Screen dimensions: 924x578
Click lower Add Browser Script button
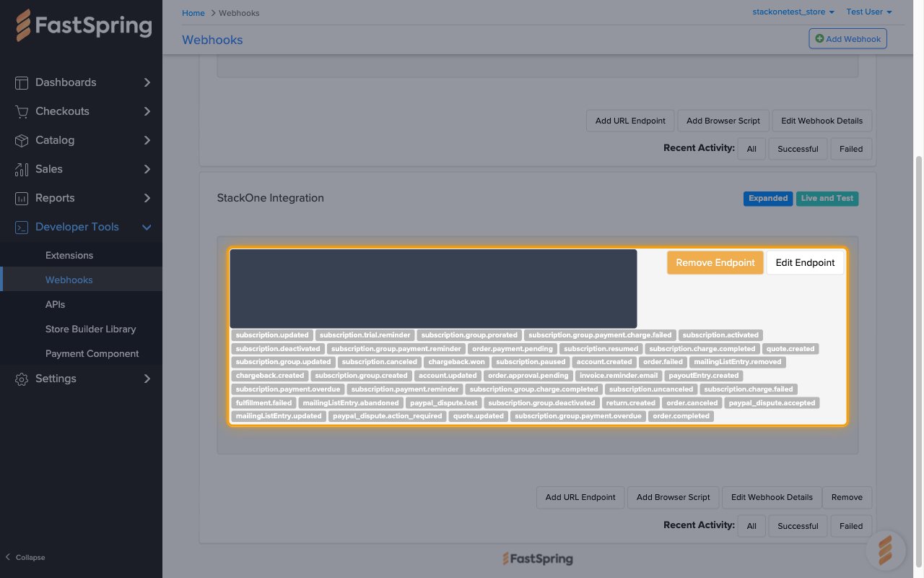(673, 497)
